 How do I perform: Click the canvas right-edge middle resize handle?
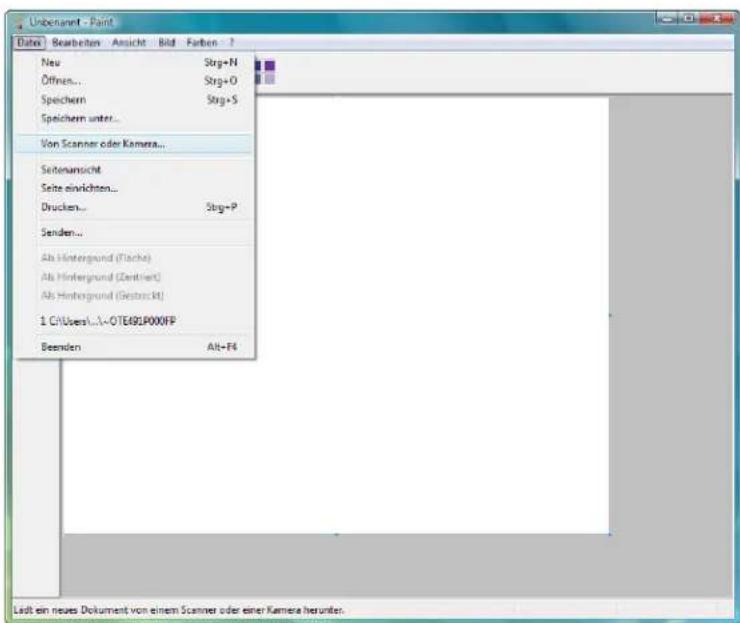point(610,315)
